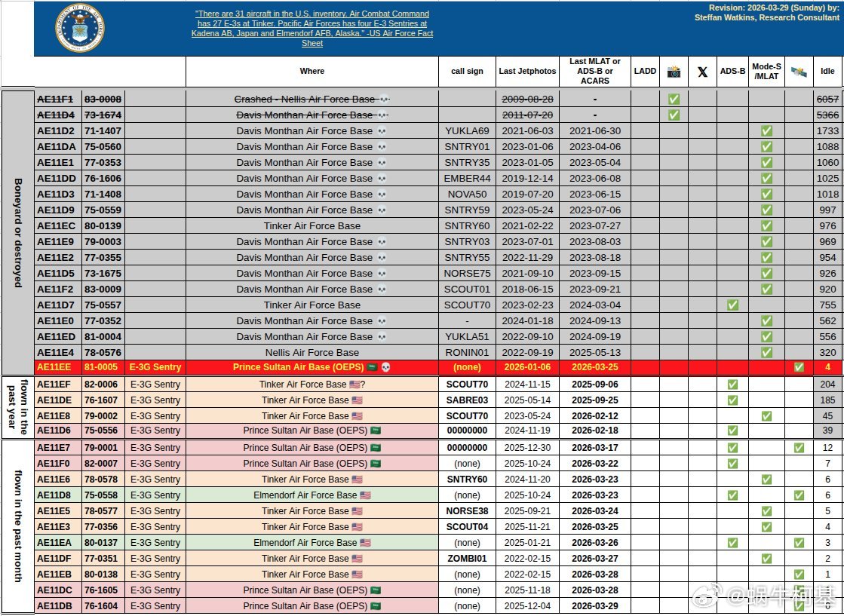Image resolution: width=844 pixels, height=616 pixels.
Task: Click the X (Twitter) logo column header
Action: coord(702,72)
